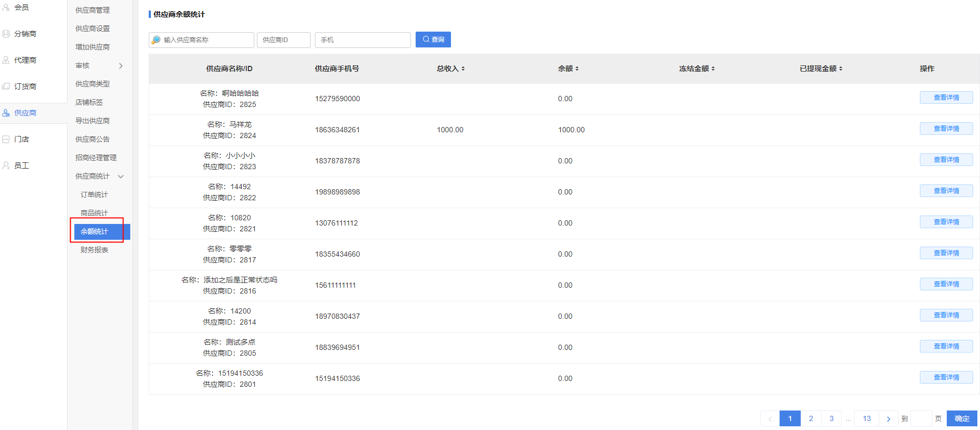
Task: Go to next page arrow in pagination
Action: pyautogui.click(x=889, y=419)
